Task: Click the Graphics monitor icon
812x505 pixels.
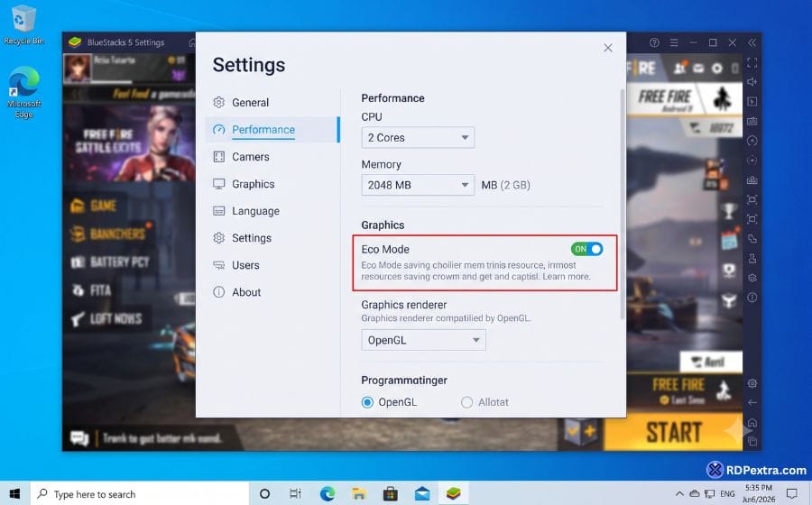Action: (x=219, y=184)
